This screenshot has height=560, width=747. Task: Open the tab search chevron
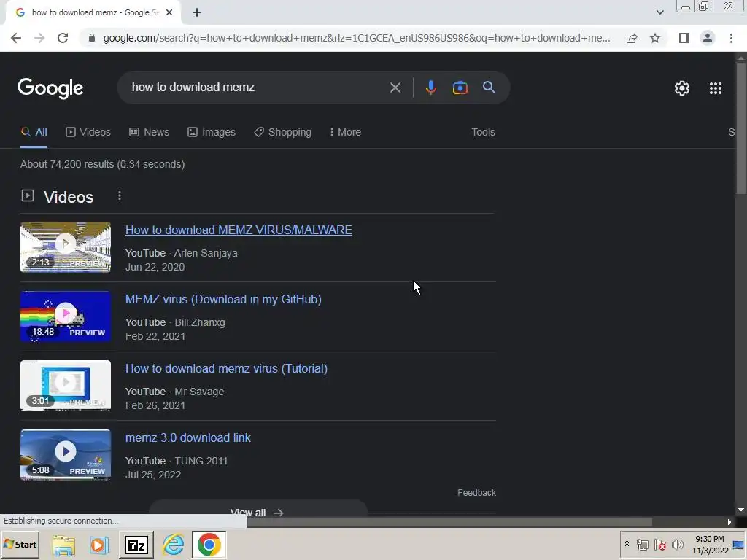(x=659, y=13)
